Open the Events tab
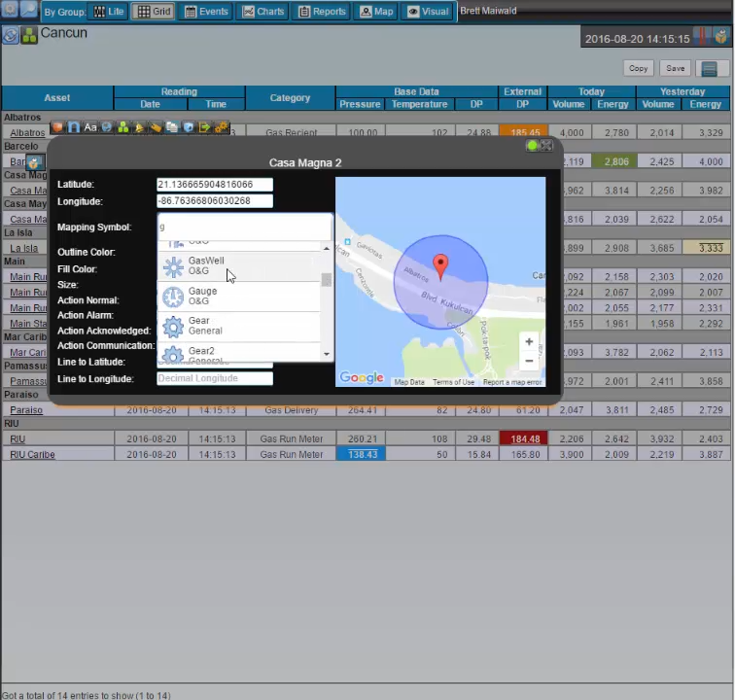 tap(206, 12)
